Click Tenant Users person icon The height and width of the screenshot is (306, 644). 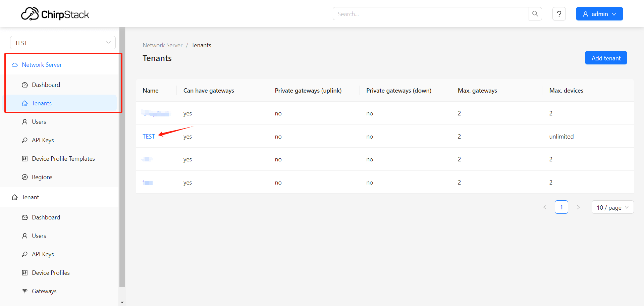25,236
